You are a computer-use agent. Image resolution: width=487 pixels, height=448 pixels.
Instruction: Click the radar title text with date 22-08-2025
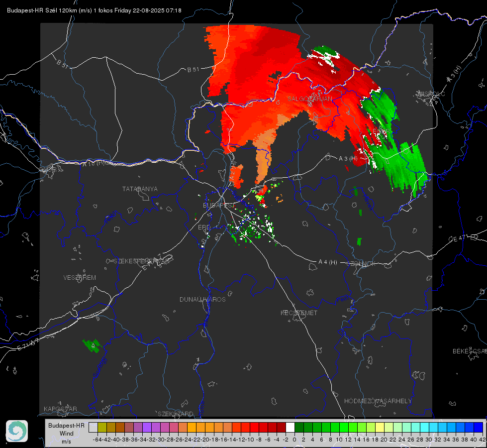(94, 10)
